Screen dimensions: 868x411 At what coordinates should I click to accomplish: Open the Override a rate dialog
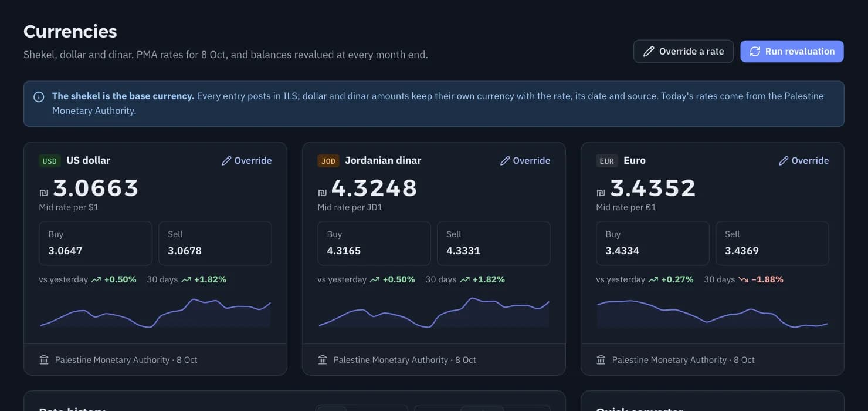(x=683, y=52)
